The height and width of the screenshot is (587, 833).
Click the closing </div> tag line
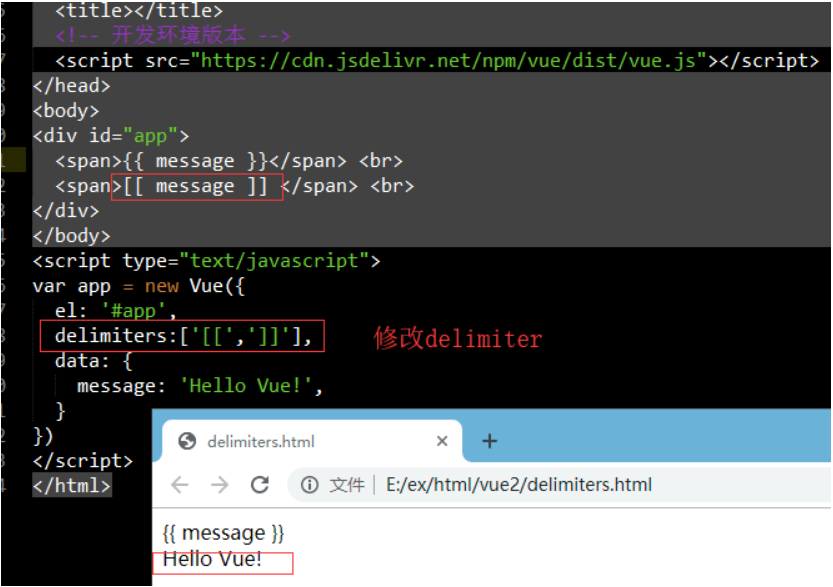click(x=66, y=211)
